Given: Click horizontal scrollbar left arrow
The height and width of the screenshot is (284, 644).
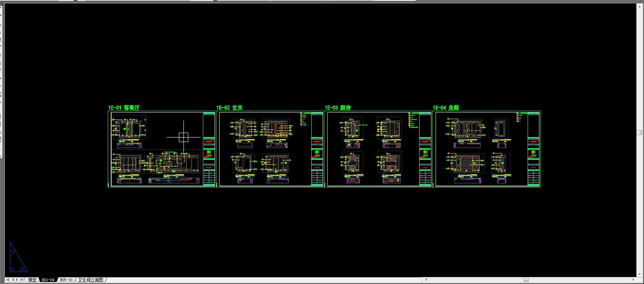Looking at the screenshot, I should click(426, 280).
